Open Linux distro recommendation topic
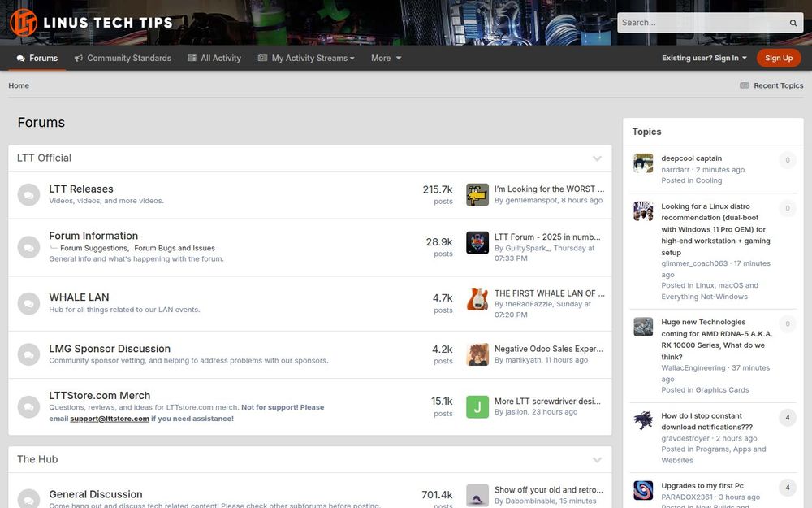The width and height of the screenshot is (812, 508). [715, 229]
